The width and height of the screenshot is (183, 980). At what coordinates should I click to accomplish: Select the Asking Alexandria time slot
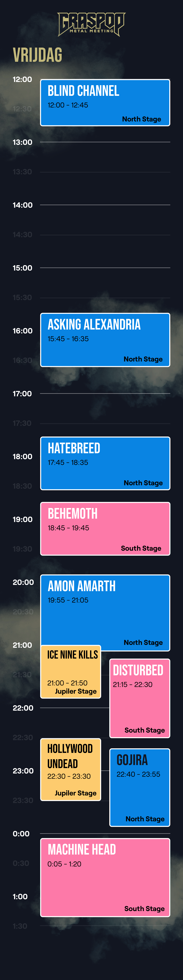point(105,340)
